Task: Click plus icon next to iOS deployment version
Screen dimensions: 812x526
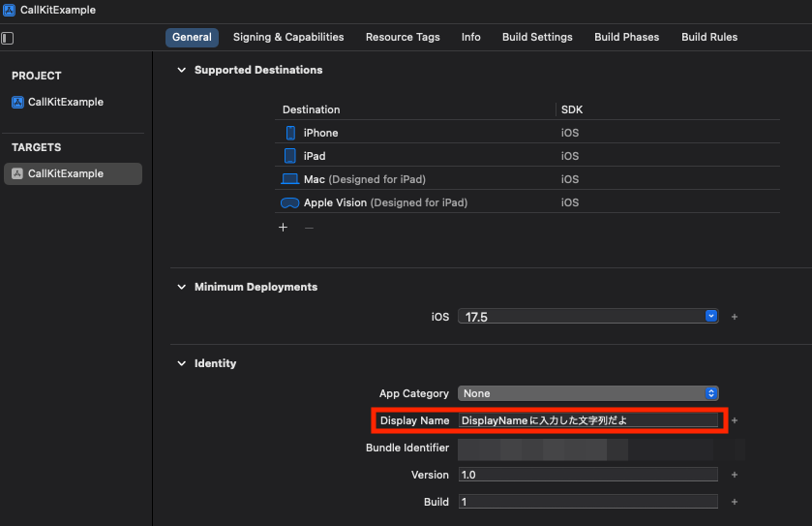Action: tap(735, 317)
